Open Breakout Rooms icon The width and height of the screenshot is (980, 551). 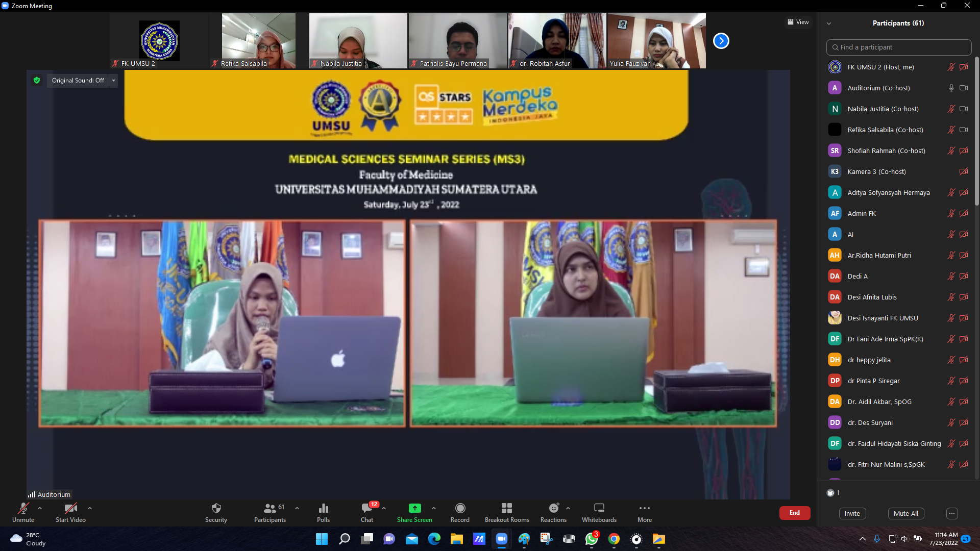pos(507,508)
